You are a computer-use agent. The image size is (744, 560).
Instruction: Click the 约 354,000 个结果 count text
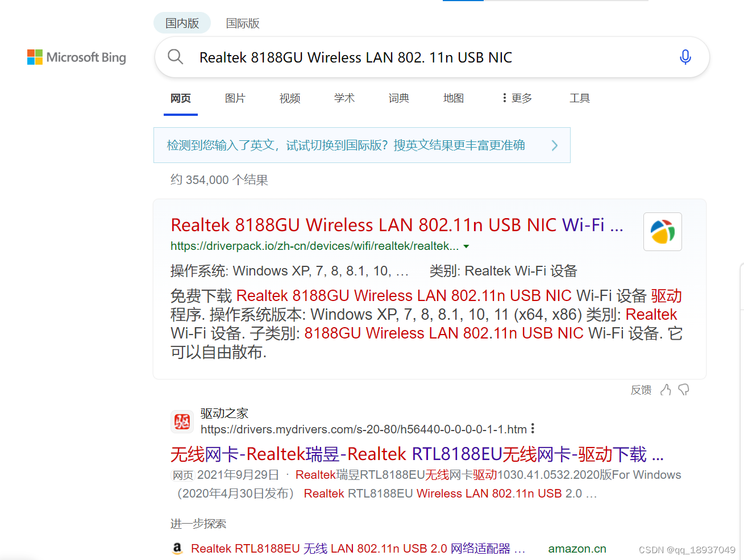pyautogui.click(x=219, y=180)
